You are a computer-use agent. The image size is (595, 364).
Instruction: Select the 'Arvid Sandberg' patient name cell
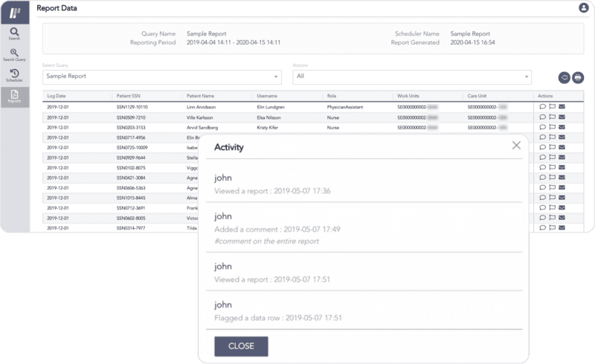click(202, 128)
